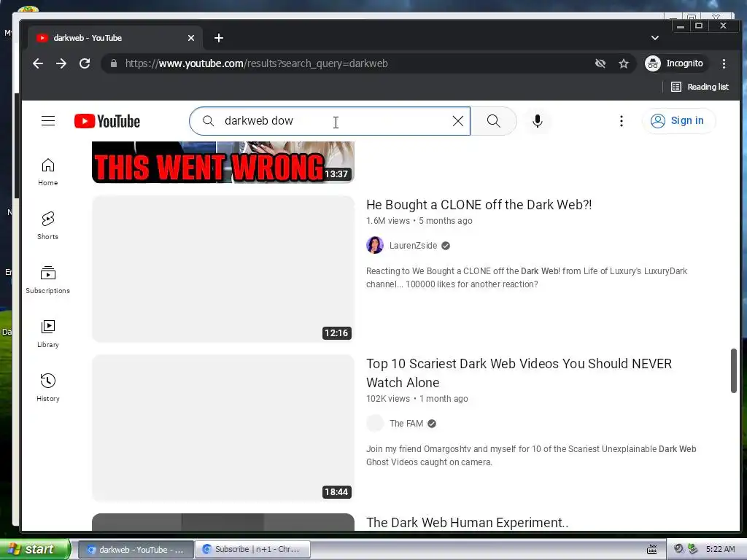Close the darkweb - YouTube tab
Image resolution: width=747 pixels, height=560 pixels.
[x=191, y=38]
